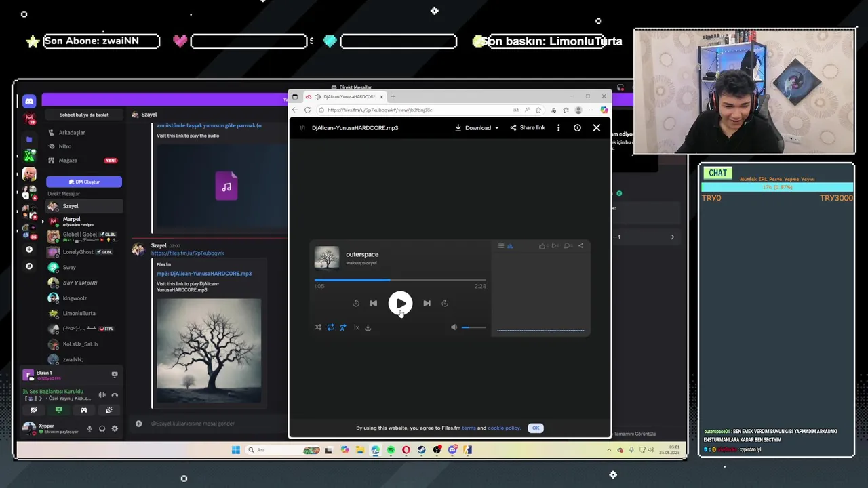The width and height of the screenshot is (868, 488).
Task: Add a server with the plus icon
Action: coord(29,249)
